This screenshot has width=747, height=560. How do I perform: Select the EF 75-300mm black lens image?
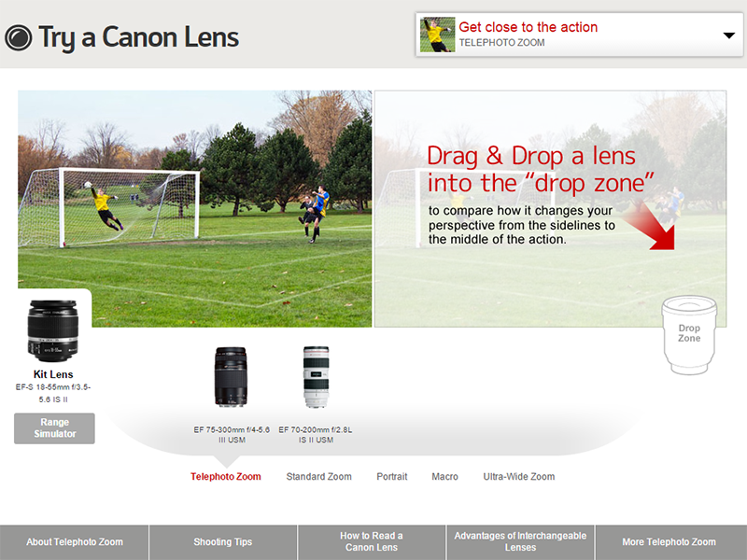(x=231, y=377)
